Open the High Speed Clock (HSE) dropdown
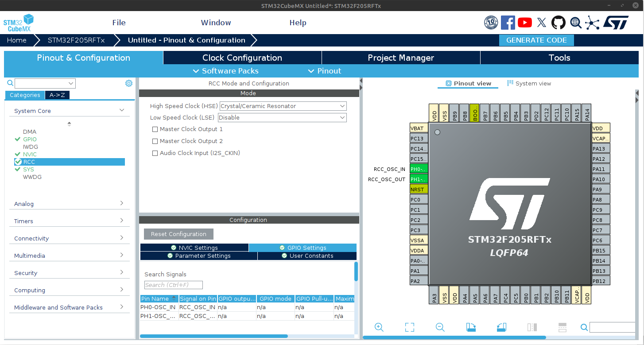Screen dimensions: 644x345 click(283, 106)
